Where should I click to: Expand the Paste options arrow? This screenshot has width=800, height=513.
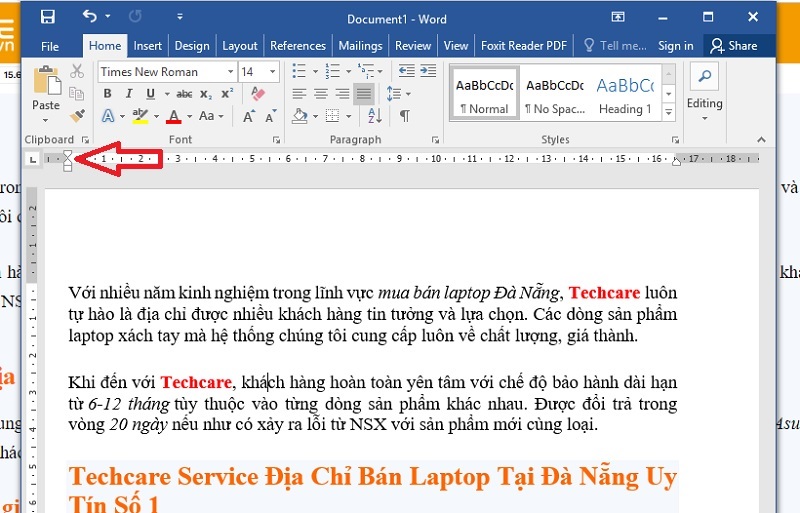point(46,120)
